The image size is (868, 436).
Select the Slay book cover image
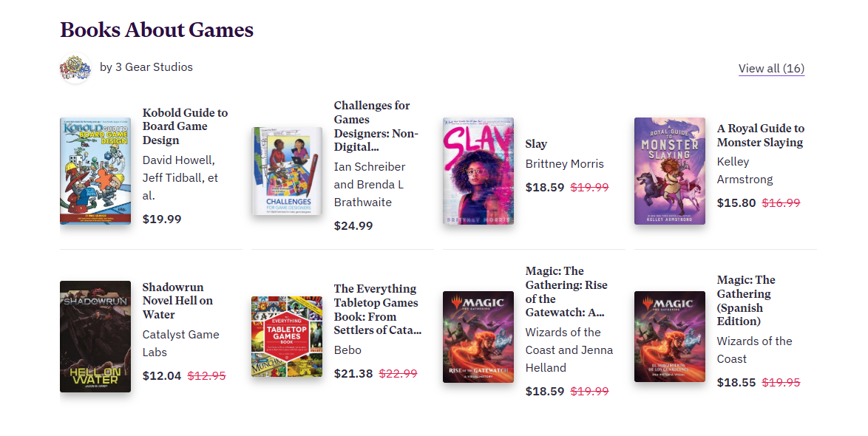(x=478, y=171)
